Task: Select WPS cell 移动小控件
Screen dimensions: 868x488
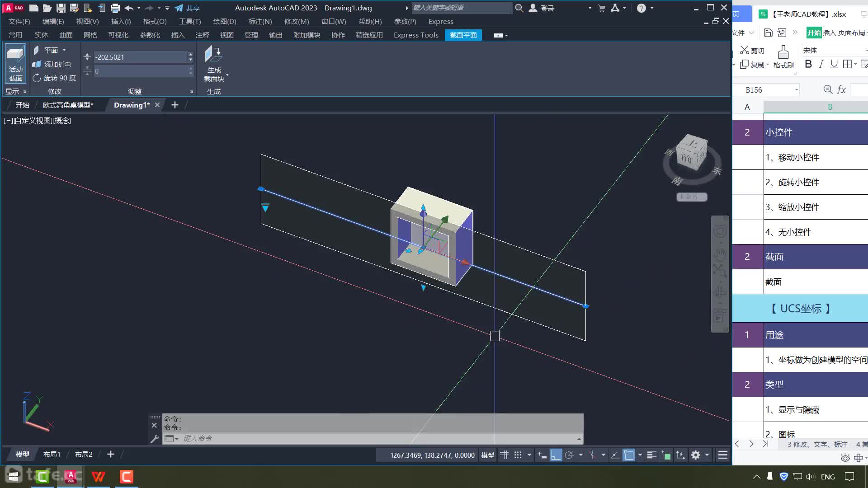Action: [816, 157]
